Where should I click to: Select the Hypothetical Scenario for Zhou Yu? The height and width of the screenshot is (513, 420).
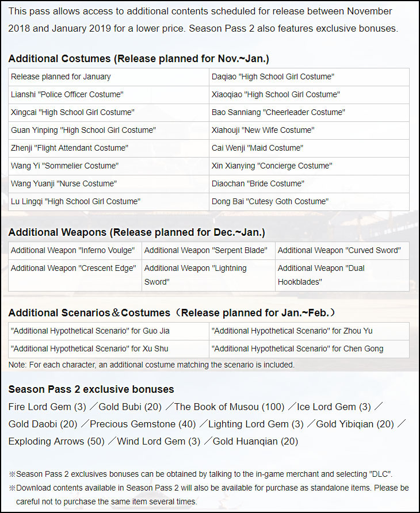click(292, 331)
